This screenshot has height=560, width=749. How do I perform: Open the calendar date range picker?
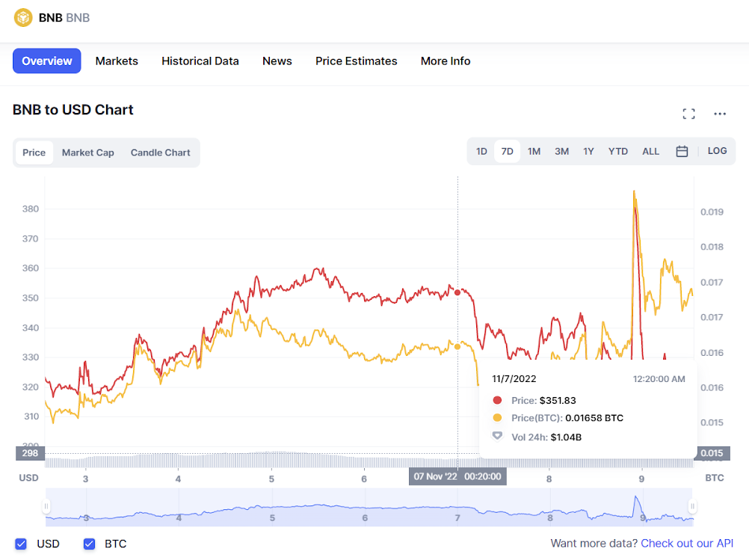click(x=682, y=152)
